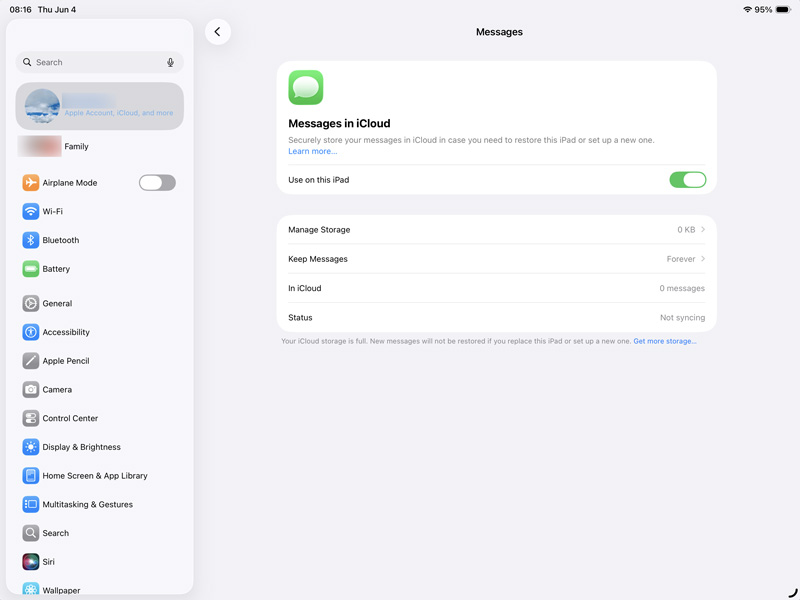
Task: Open Multitasking & Gestures icon
Action: [31, 504]
